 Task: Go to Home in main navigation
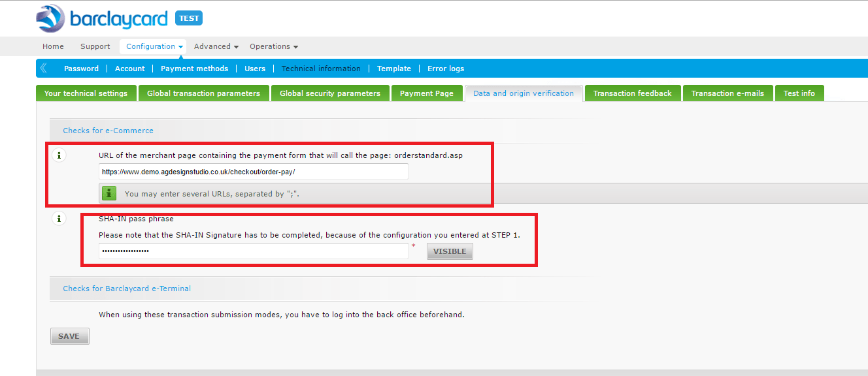pyautogui.click(x=53, y=46)
